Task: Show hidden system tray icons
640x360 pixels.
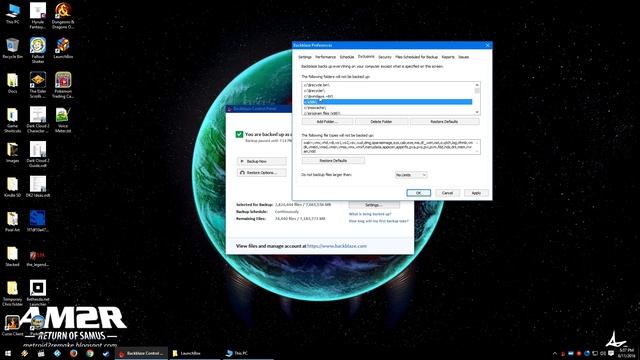Action: (x=555, y=353)
